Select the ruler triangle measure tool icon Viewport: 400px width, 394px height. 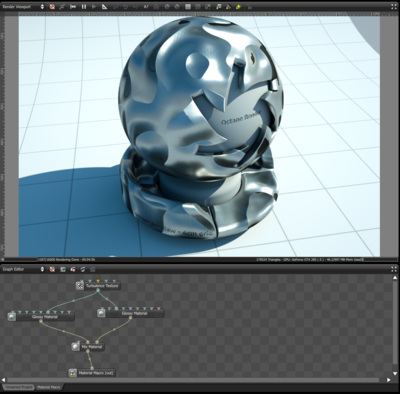click(x=104, y=6)
